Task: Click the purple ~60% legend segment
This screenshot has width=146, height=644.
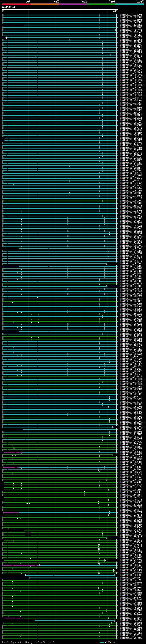Action: (73, 4)
